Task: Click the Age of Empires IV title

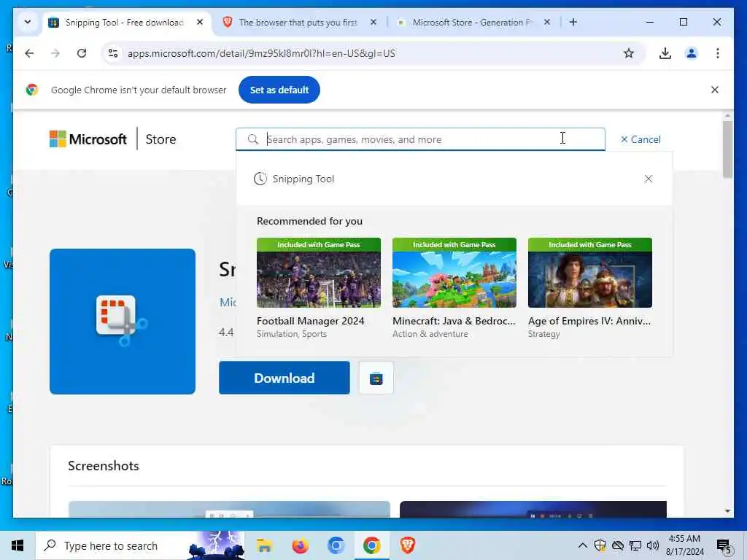Action: point(589,321)
